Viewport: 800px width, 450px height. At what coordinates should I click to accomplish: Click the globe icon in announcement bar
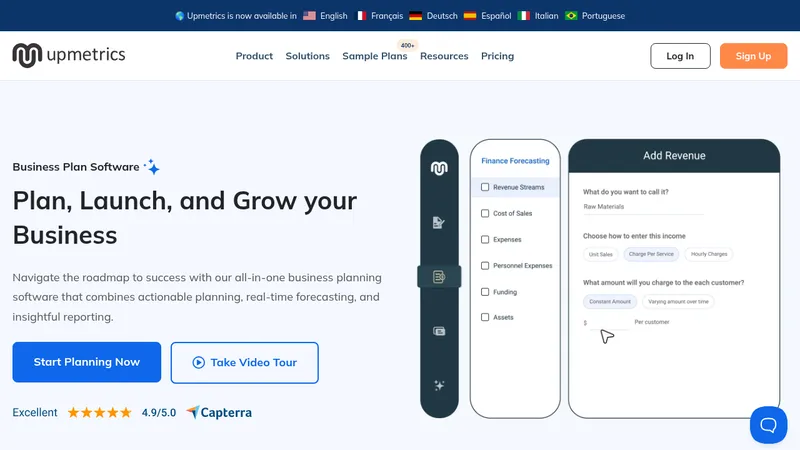(180, 16)
